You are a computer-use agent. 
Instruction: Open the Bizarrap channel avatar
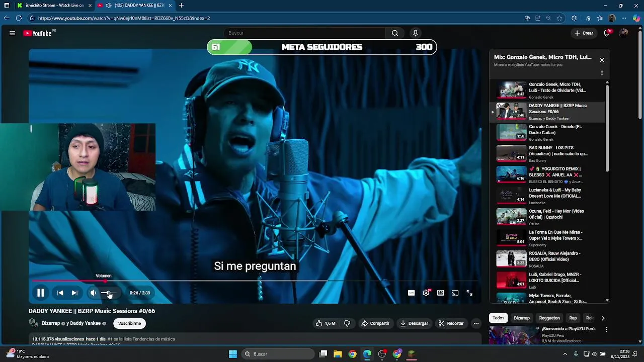tap(33, 323)
